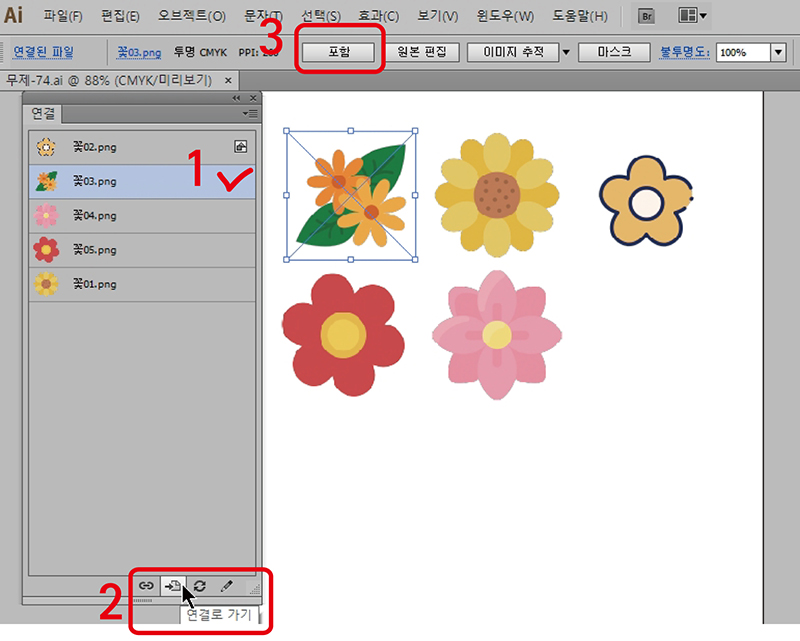Select the 연결 panel tab

click(43, 113)
